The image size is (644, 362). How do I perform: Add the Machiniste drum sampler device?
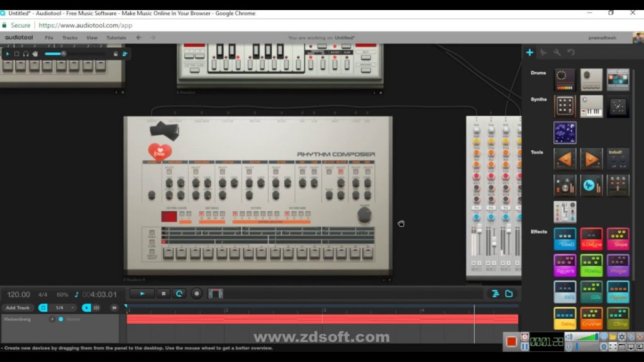point(591,80)
